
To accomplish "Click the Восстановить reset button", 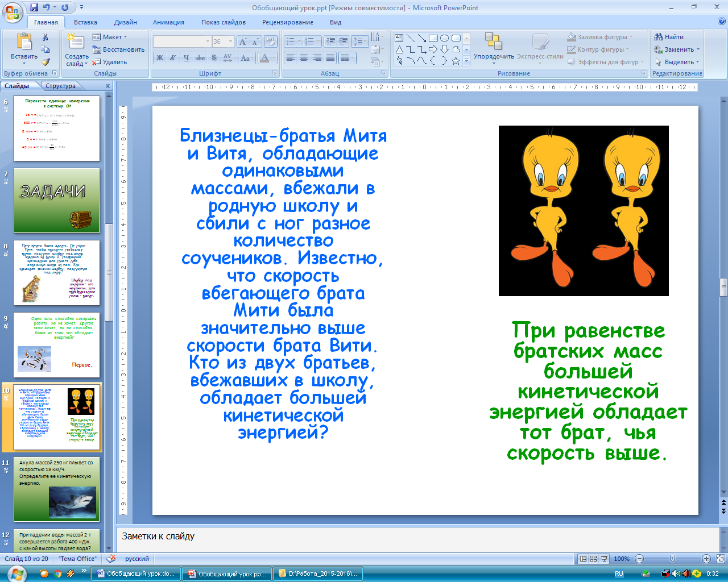I will pyautogui.click(x=118, y=49).
